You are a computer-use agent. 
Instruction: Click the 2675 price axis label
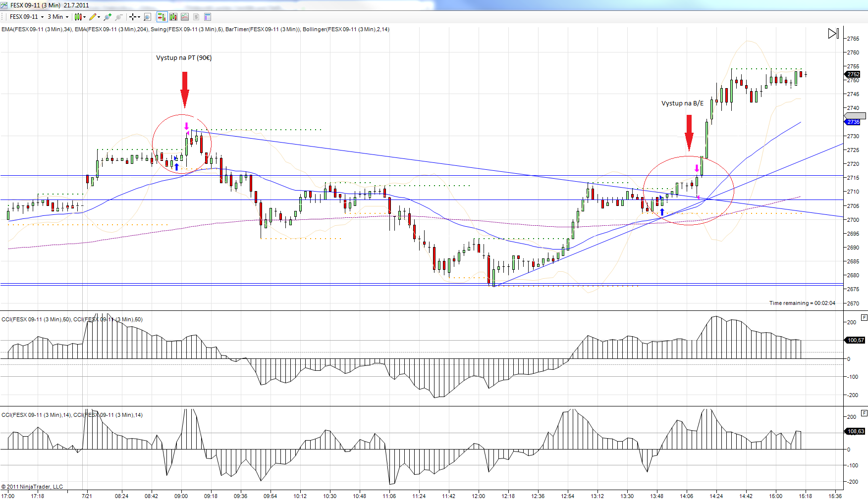[853, 289]
